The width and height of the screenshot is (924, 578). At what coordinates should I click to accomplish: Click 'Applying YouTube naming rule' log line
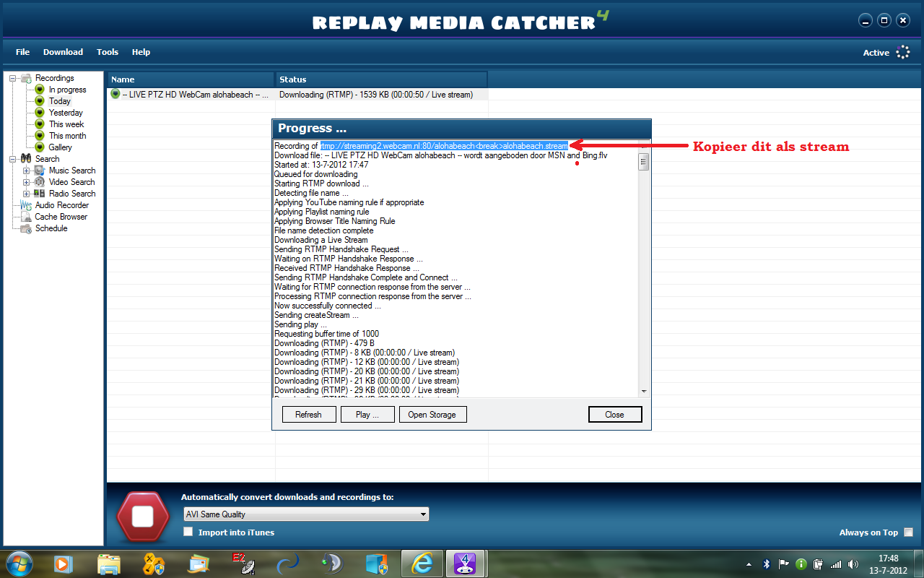[x=349, y=202]
